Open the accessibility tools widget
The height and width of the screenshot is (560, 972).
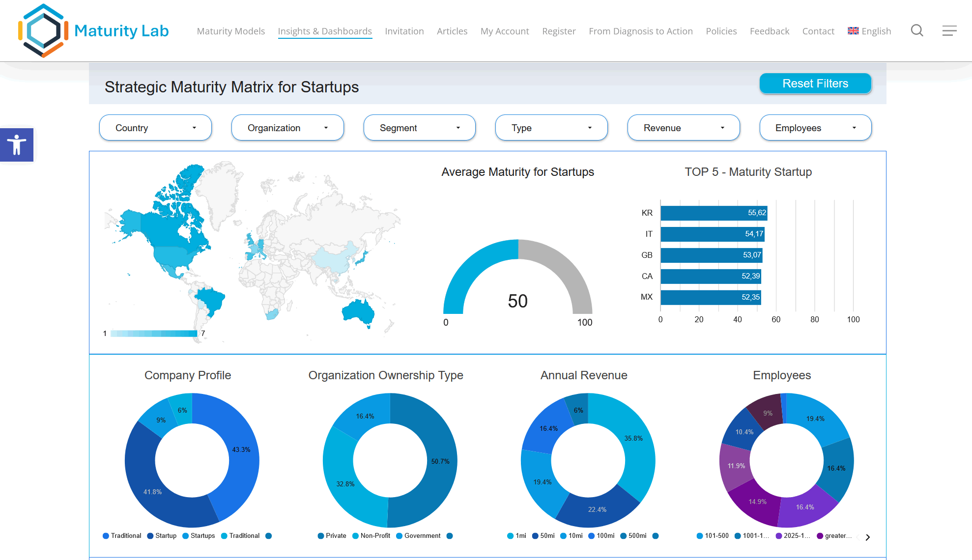pyautogui.click(x=17, y=145)
